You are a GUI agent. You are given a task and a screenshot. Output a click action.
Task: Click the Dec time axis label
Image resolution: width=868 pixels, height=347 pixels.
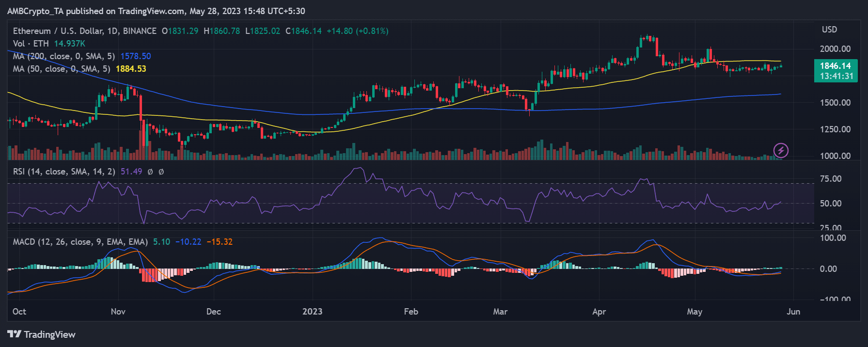click(x=214, y=312)
